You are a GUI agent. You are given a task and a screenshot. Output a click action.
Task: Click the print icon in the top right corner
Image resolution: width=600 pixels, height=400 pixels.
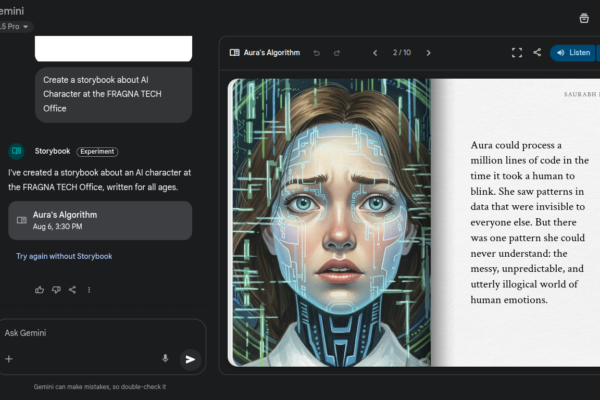pyautogui.click(x=584, y=18)
